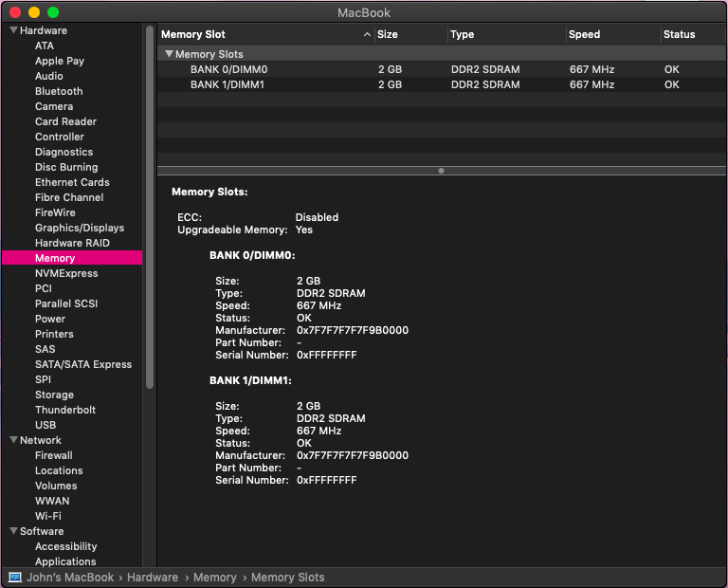Select the BANK 1/DIMM1 table row
This screenshot has width=728, height=588.
(x=441, y=84)
